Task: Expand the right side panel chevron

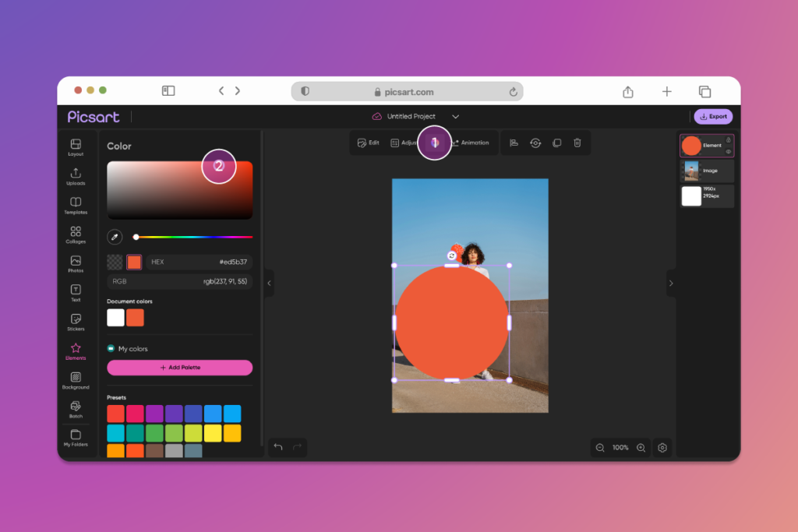Action: (x=671, y=283)
